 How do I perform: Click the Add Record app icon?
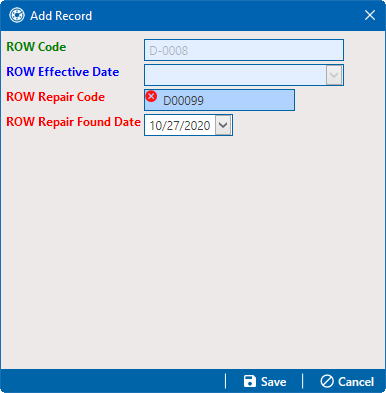17,15
